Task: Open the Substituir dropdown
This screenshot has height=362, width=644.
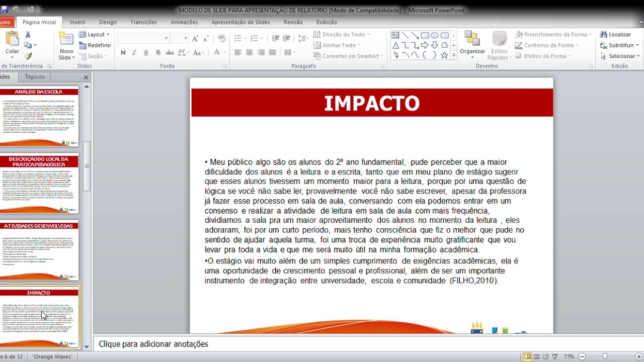Action: coord(620,45)
